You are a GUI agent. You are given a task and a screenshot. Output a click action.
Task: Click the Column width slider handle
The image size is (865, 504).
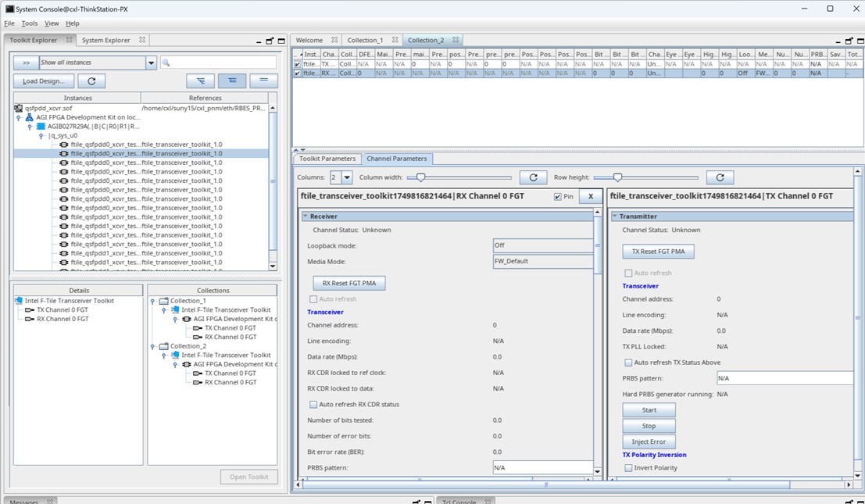tap(420, 177)
